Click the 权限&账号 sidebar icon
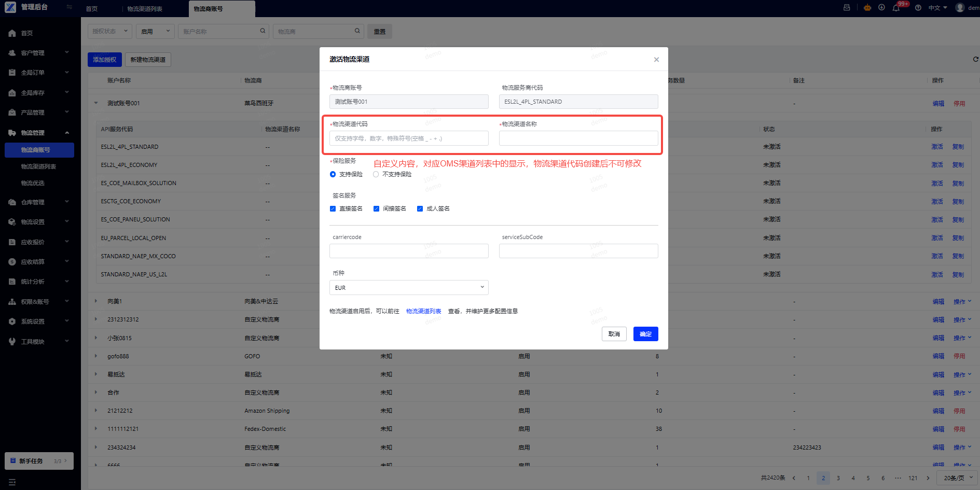Screen dimensions: 980x490 coord(12,302)
